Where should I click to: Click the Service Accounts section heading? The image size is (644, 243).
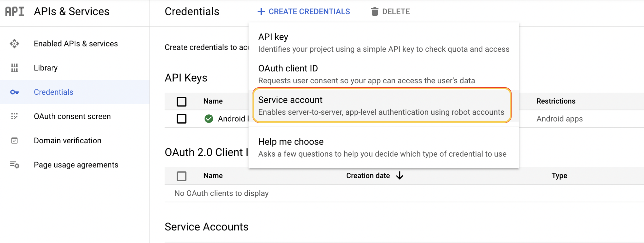coord(206,227)
